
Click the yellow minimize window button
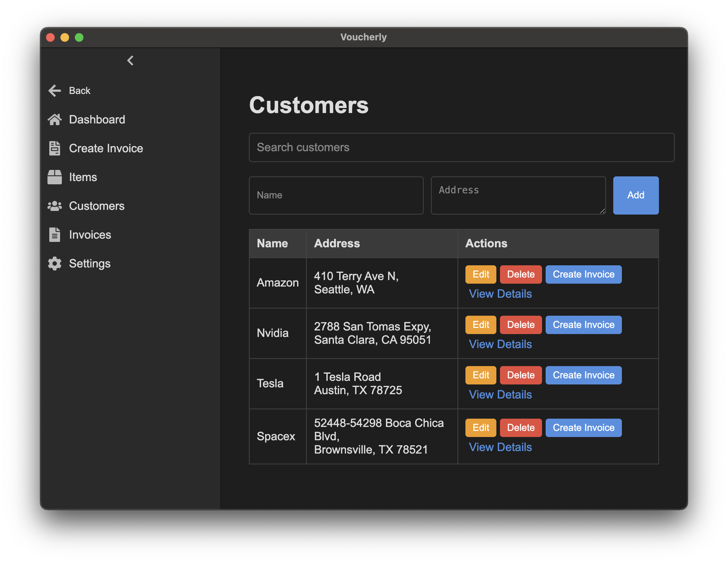pos(65,37)
